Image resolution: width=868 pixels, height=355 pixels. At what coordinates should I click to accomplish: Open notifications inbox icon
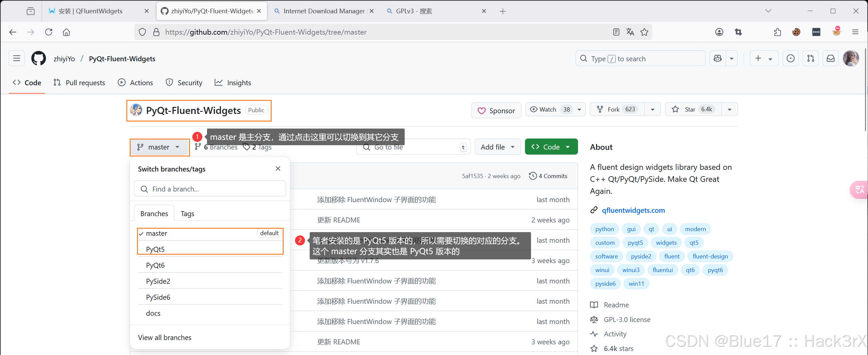pos(831,59)
